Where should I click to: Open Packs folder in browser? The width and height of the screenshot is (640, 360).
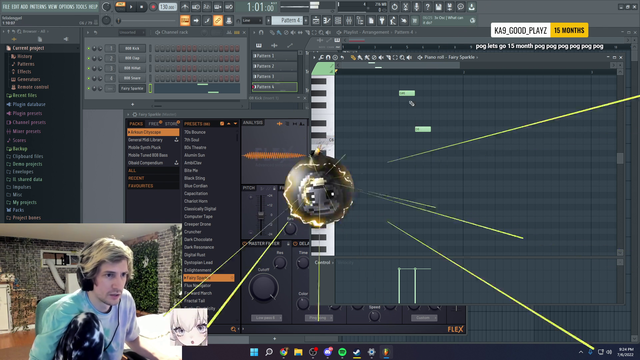18,210
